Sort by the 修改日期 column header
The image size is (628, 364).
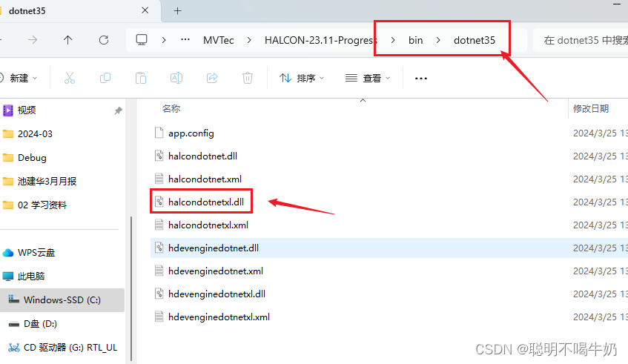[x=591, y=108]
